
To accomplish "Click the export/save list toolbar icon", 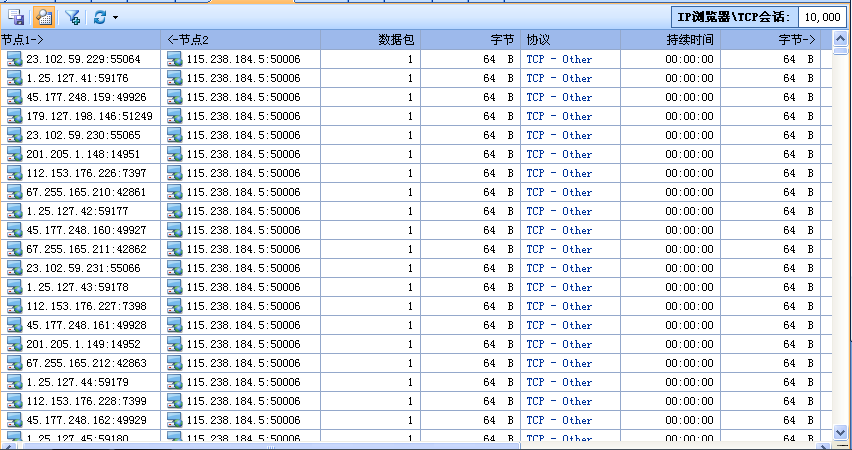I will coord(16,17).
